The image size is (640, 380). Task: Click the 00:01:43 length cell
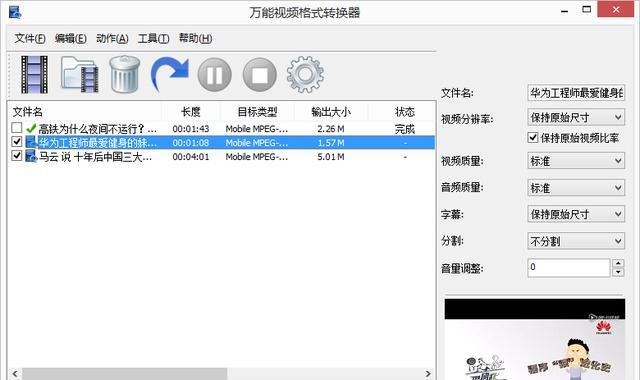coord(191,129)
